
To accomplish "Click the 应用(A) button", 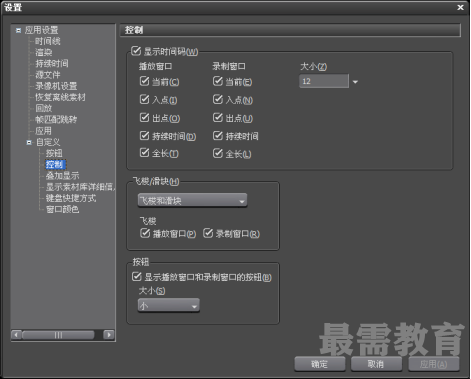I will (433, 364).
